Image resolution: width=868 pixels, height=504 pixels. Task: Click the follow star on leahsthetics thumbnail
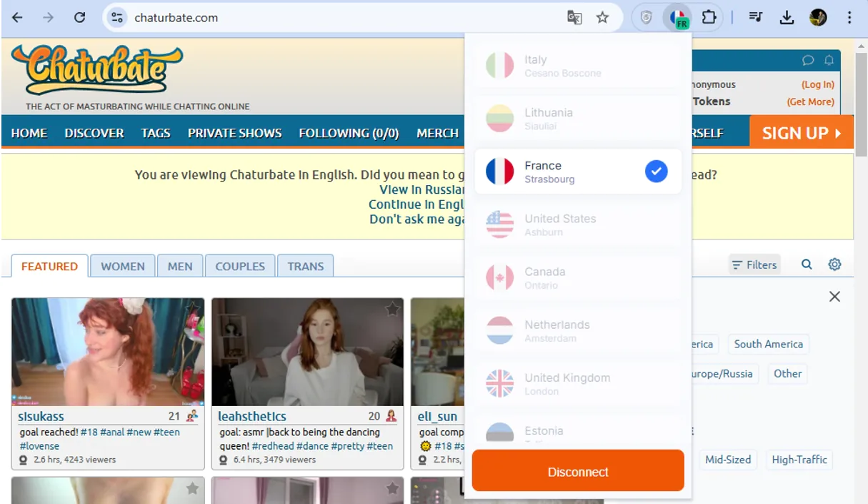point(392,309)
